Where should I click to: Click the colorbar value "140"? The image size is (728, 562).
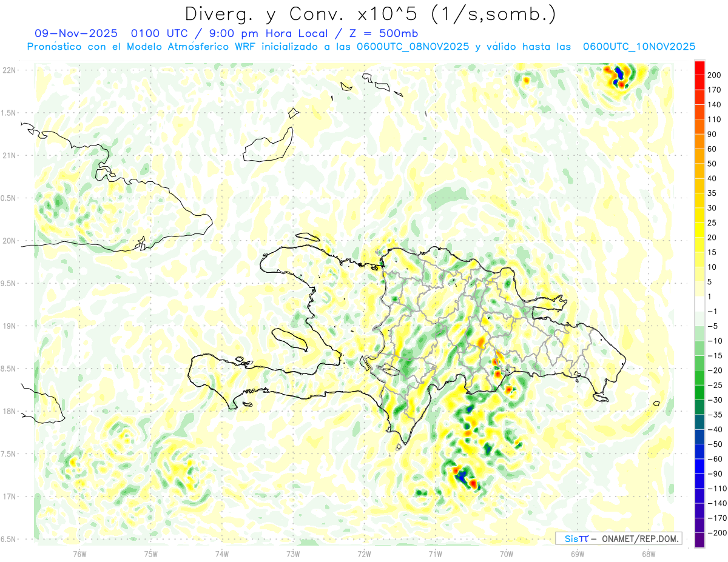click(714, 105)
